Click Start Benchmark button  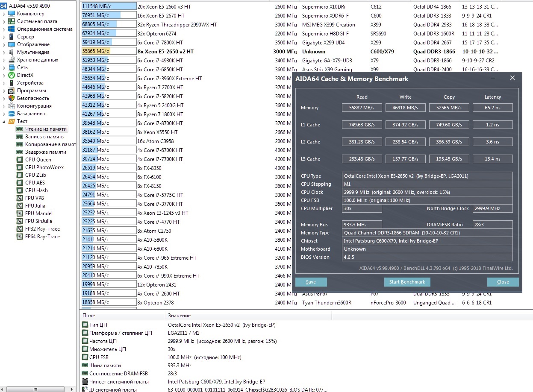point(407,282)
